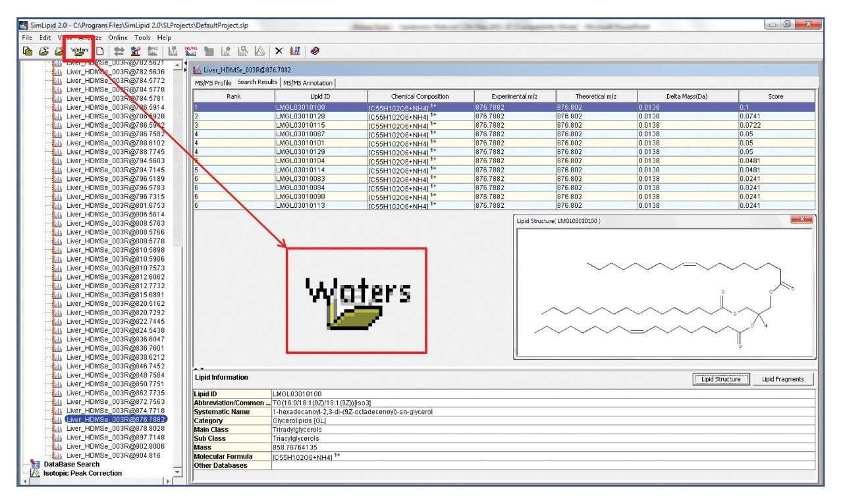This screenshot has height=504, width=843.
Task: Click the score cell 0.0722
Action: point(776,124)
